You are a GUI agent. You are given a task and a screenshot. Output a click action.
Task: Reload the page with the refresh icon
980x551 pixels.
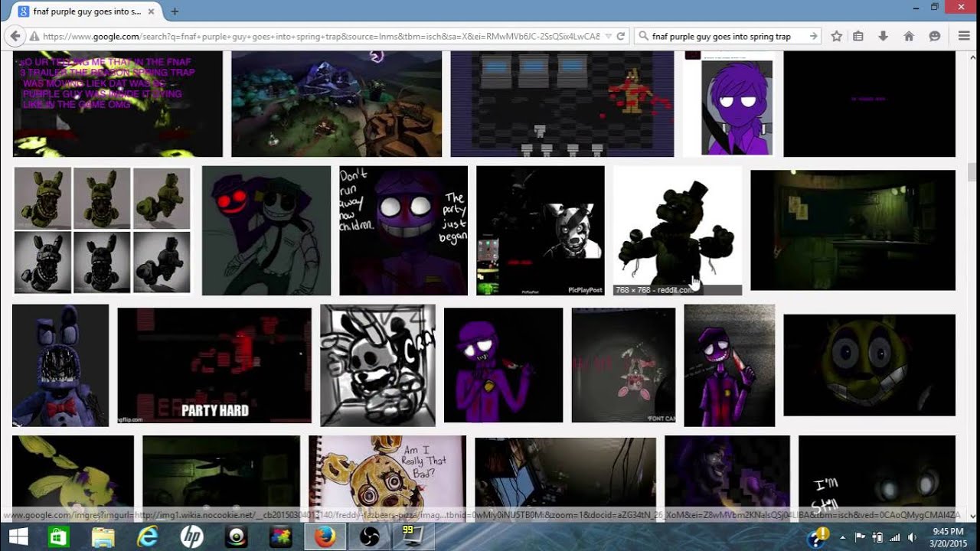pos(621,36)
